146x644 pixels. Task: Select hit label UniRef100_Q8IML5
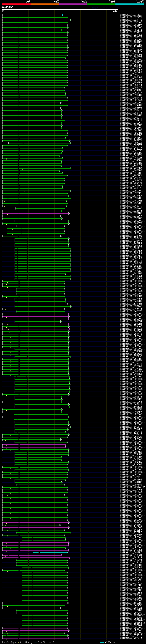click(131, 251)
